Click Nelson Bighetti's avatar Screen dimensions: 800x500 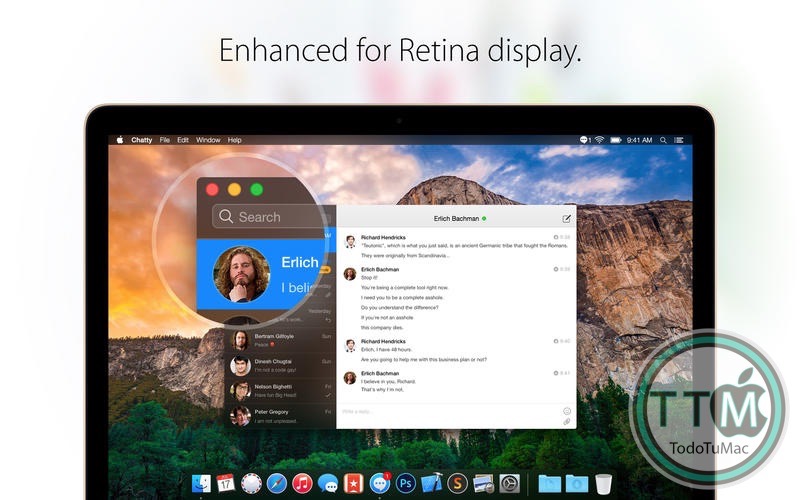tap(240, 391)
